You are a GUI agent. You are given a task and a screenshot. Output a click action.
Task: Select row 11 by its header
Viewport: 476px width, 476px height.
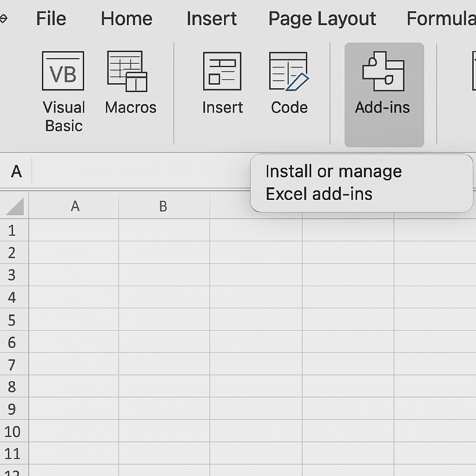pyautogui.click(x=14, y=453)
